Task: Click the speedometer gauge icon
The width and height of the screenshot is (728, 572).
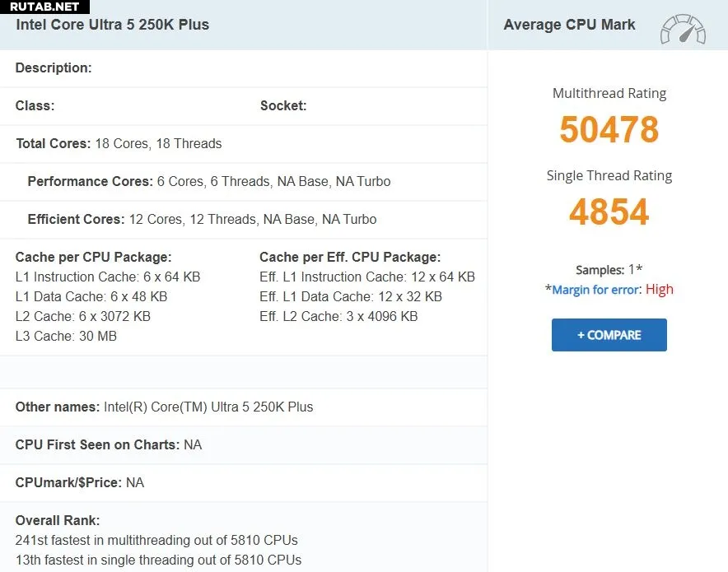Action: pyautogui.click(x=683, y=28)
